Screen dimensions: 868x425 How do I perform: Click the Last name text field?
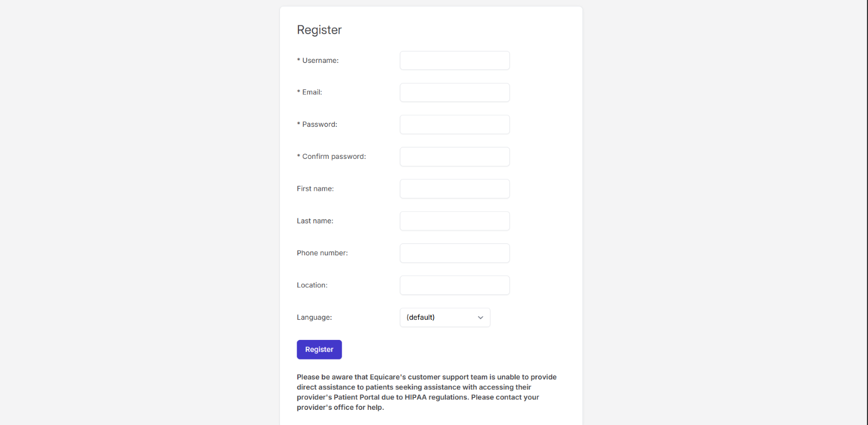point(455,221)
